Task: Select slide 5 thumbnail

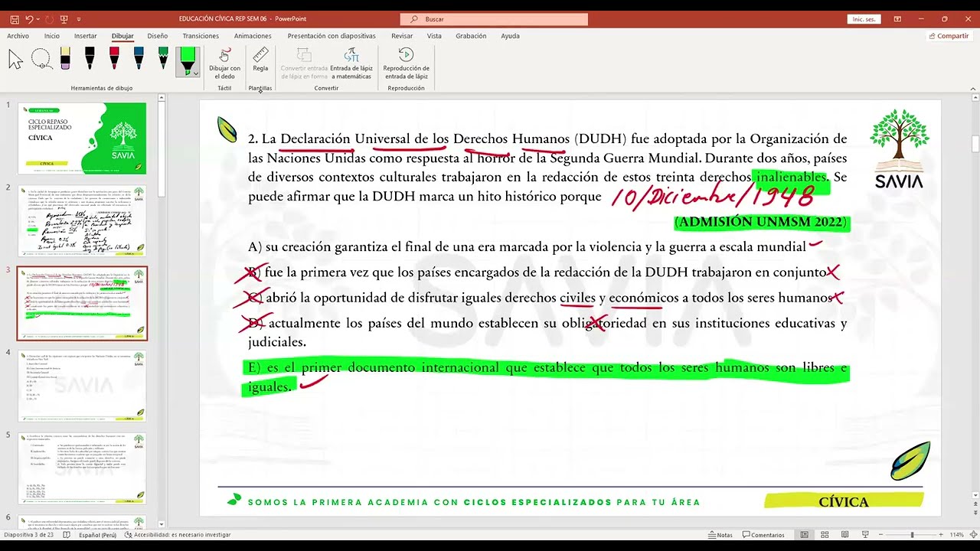Action: (82, 468)
